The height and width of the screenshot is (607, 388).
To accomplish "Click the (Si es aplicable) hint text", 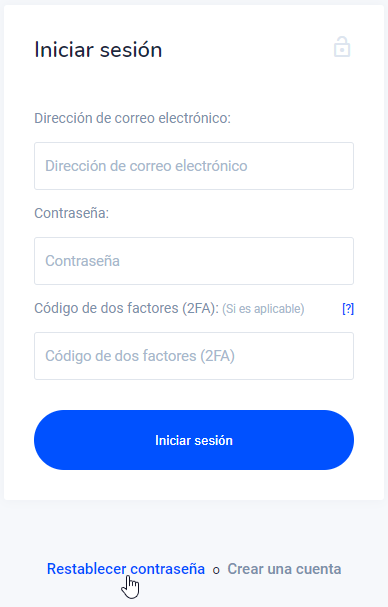I will click(263, 309).
